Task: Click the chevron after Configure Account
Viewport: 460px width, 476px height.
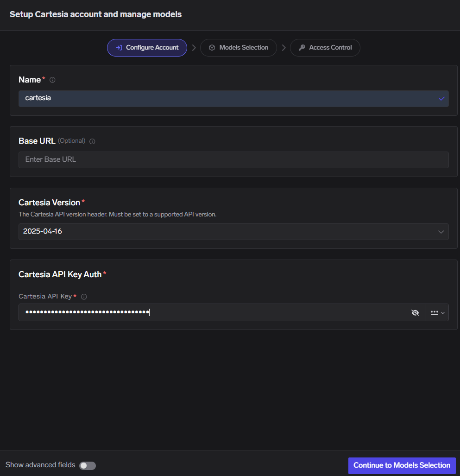Action: pyautogui.click(x=194, y=48)
